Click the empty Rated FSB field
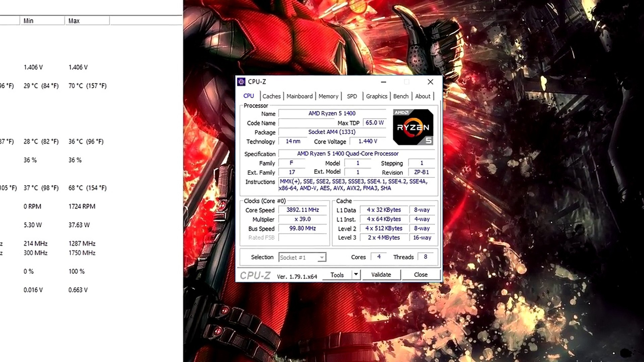The image size is (644, 362). 303,237
